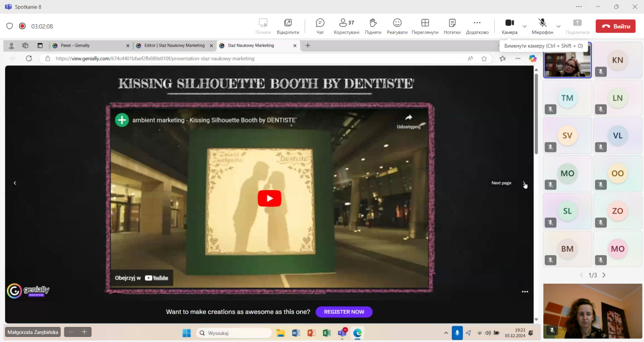Image resolution: width=644 pixels, height=342 pixels.
Task: Switch to the Panel - Genially tab
Action: (90, 45)
